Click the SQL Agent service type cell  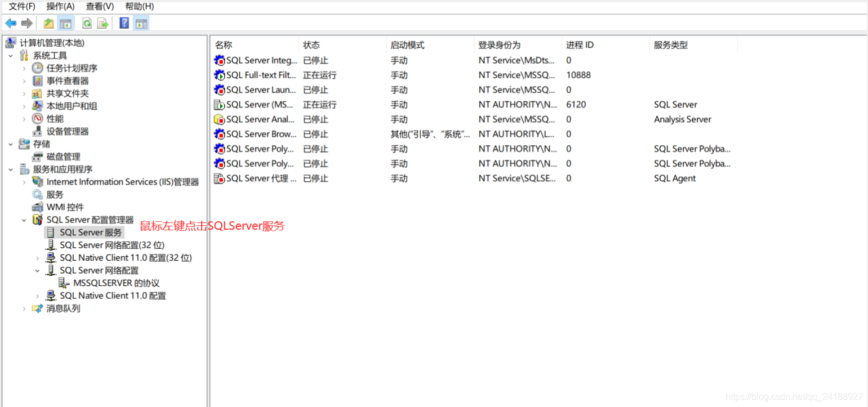675,178
